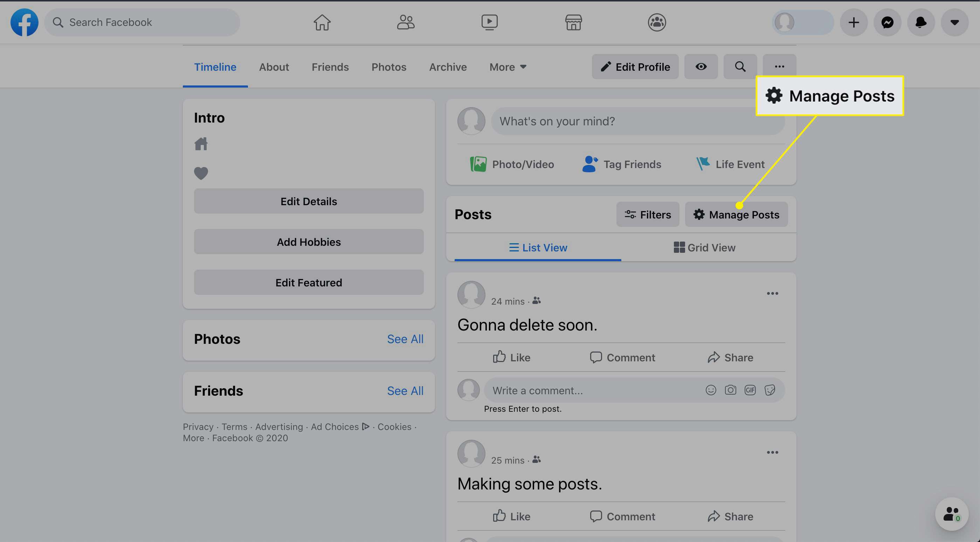Select the Timeline tab
The height and width of the screenshot is (542, 980).
coord(215,67)
